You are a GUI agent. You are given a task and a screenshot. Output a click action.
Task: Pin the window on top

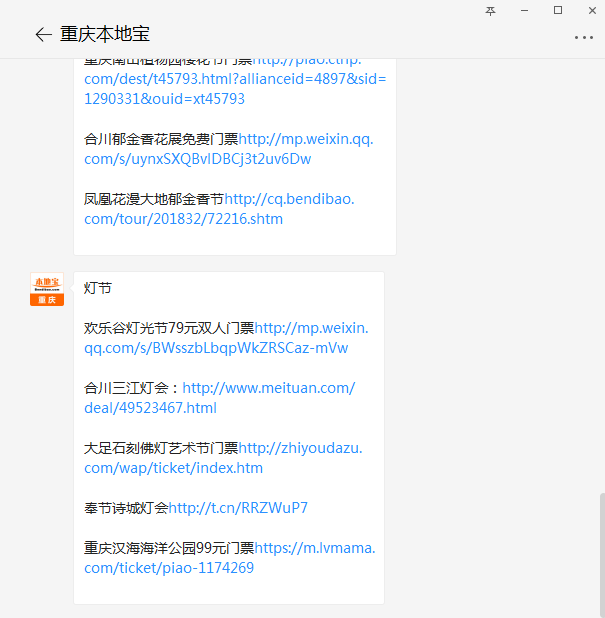click(490, 11)
